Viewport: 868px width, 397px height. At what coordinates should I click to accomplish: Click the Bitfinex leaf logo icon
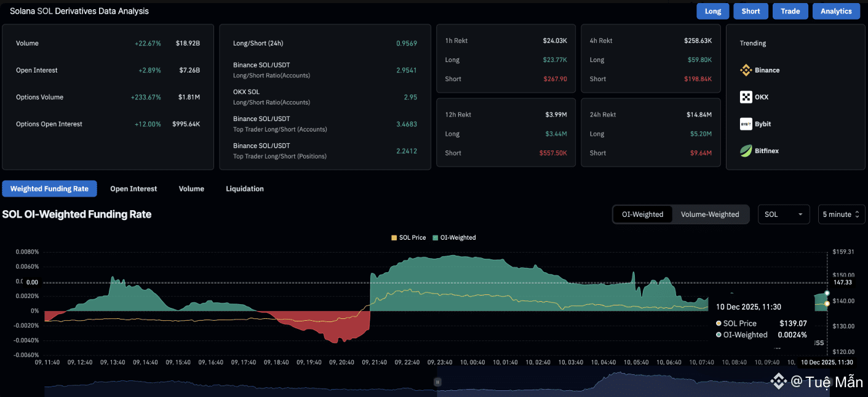(x=746, y=151)
